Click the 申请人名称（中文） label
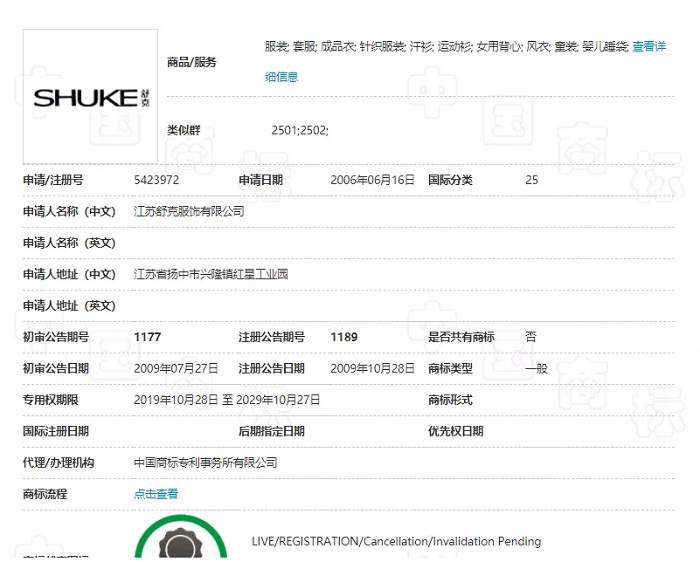Viewport: 700px width, 562px height. pos(69,211)
